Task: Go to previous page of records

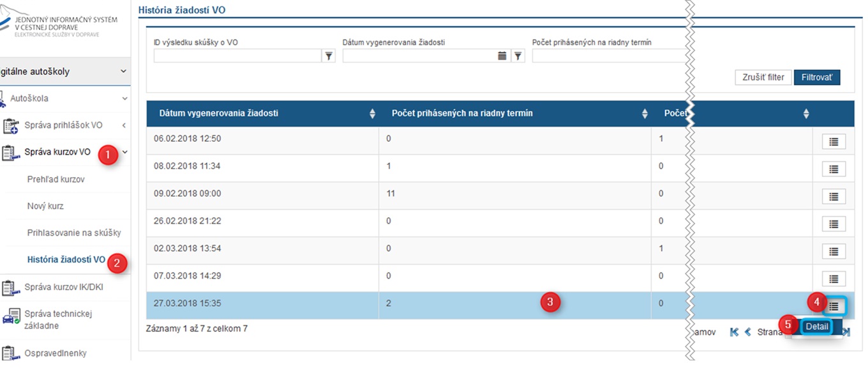Action: [x=747, y=332]
